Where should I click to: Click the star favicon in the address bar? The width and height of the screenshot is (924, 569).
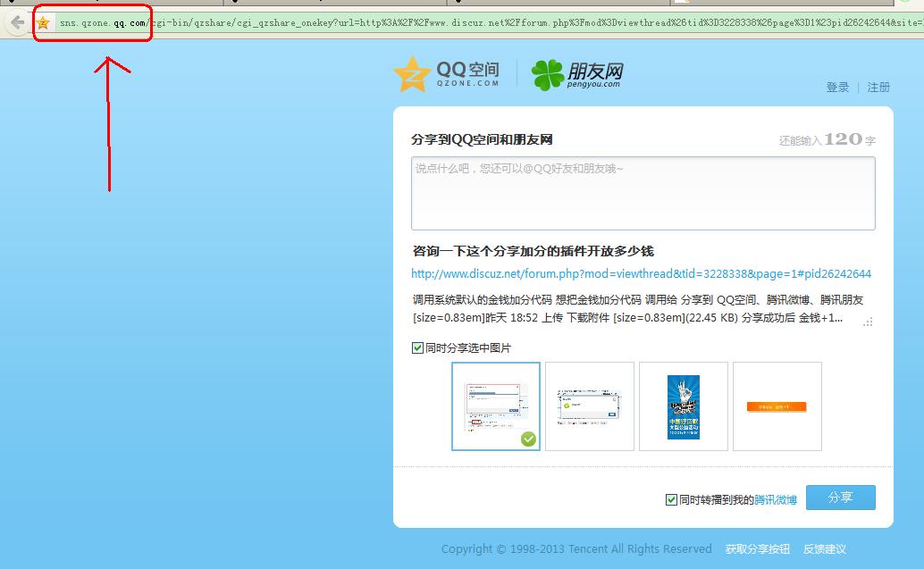point(43,23)
